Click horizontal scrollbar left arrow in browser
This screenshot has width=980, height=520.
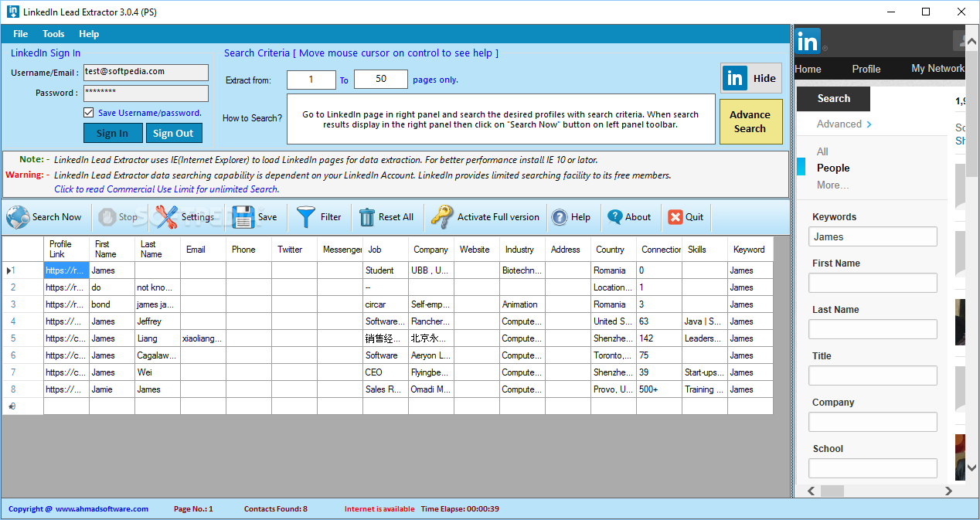point(810,491)
